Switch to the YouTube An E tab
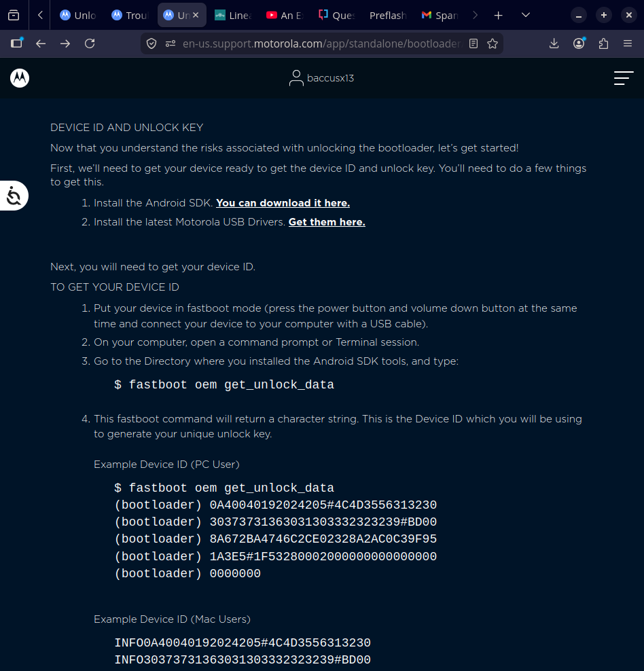 [285, 16]
